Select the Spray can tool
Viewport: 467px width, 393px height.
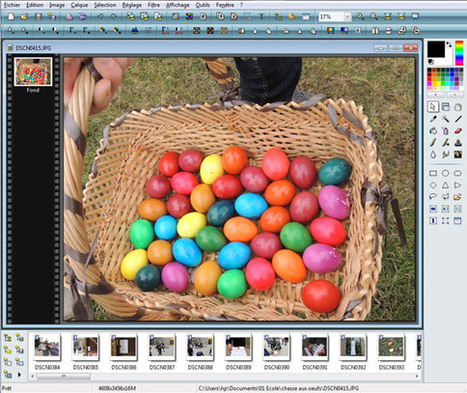pyautogui.click(x=446, y=131)
